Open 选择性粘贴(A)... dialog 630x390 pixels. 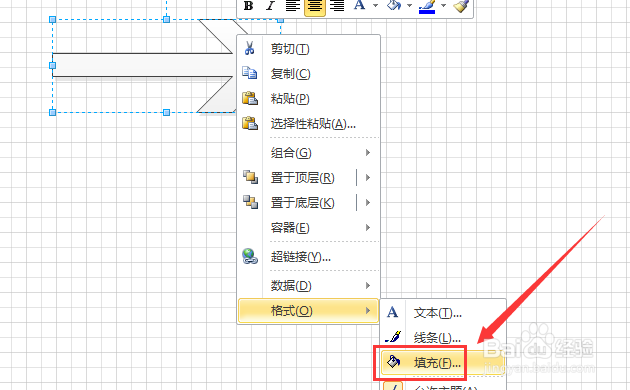click(308, 124)
